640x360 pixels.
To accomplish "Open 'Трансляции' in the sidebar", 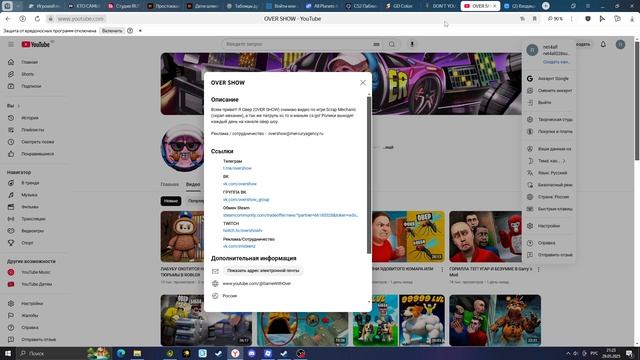I will coord(33,219).
